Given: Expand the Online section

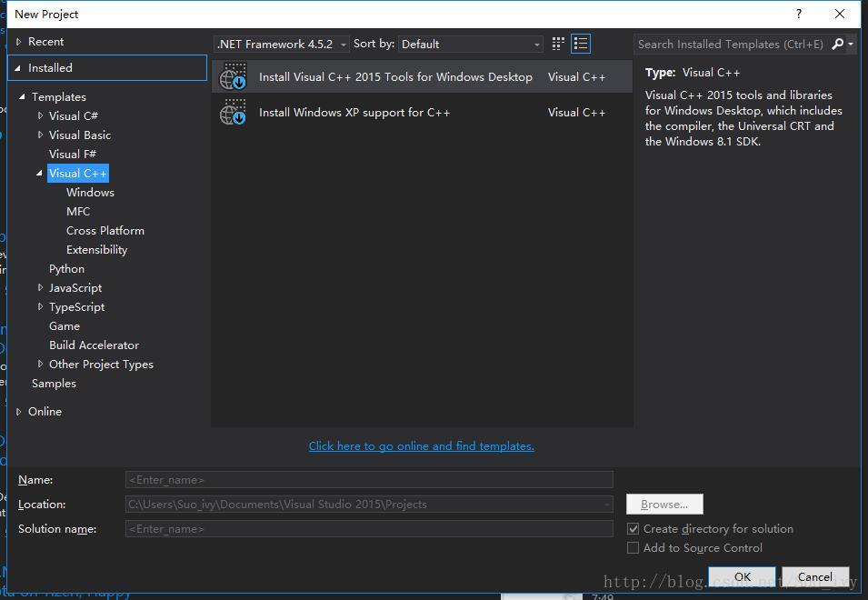Looking at the screenshot, I should pos(19,411).
